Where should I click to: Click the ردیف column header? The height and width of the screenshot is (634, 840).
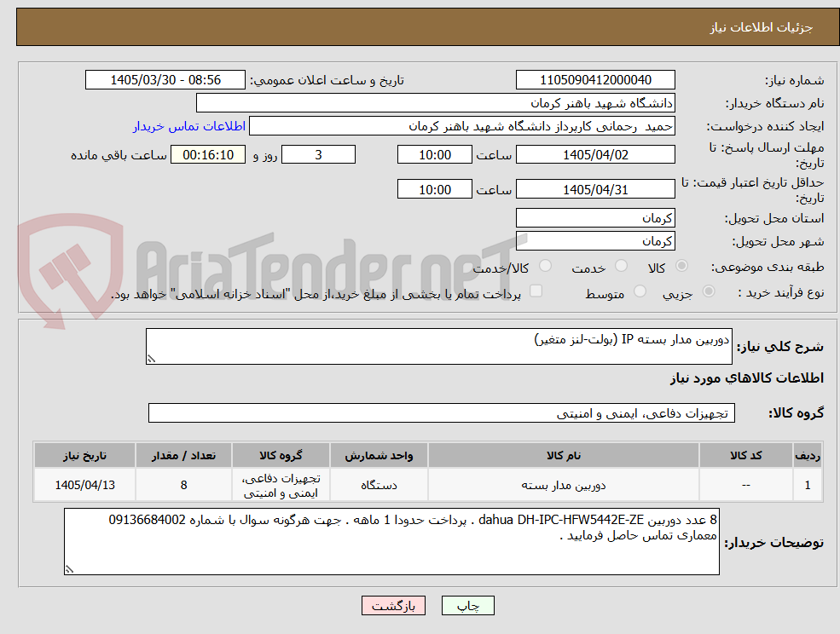(x=808, y=456)
